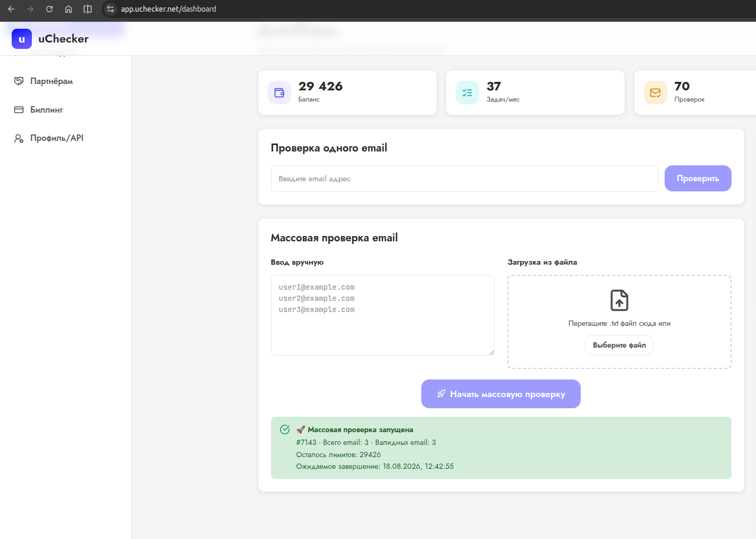Click the wallet icon on Баланс card
The image size is (756, 539).
279,92
